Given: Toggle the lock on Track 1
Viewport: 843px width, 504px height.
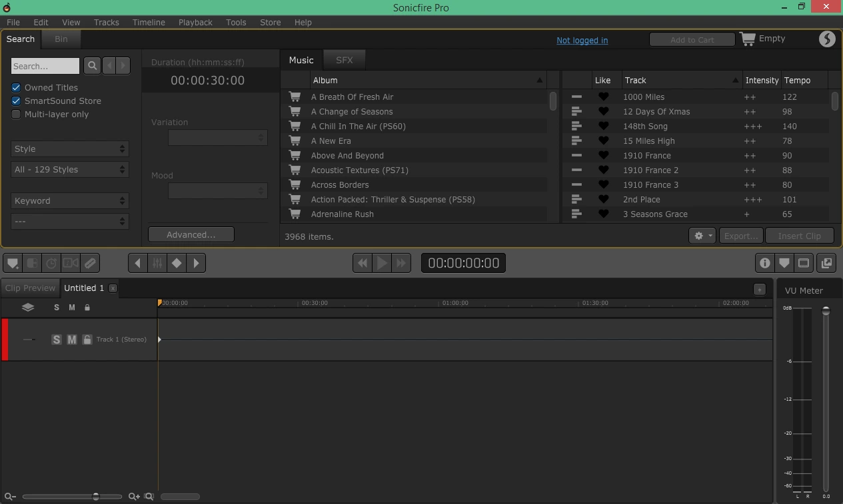Looking at the screenshot, I should [87, 340].
